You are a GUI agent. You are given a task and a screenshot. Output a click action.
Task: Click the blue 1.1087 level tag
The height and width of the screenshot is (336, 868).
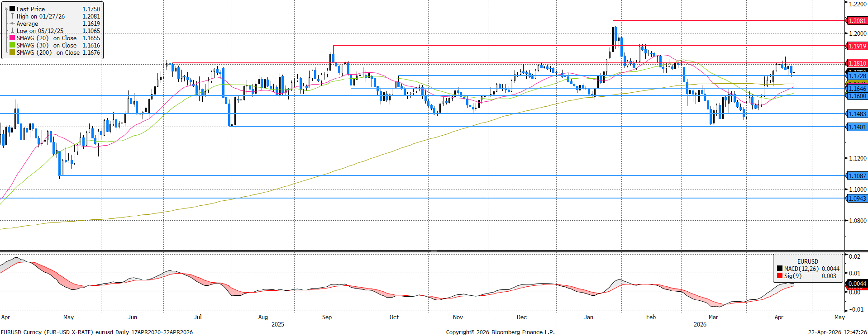857,176
